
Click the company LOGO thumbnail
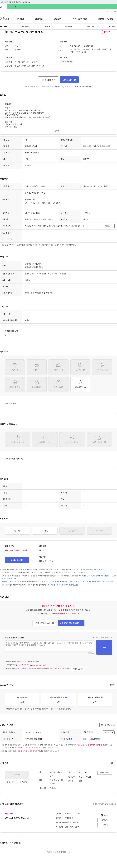[17, 775]
